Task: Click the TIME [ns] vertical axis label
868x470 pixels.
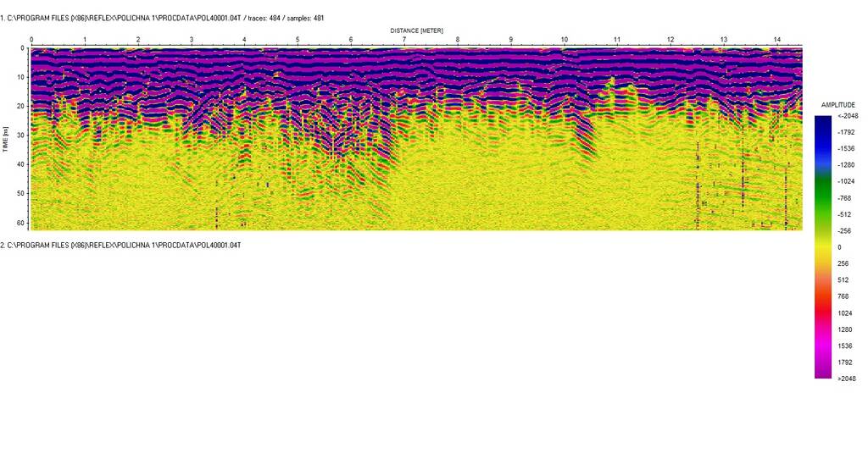Action: [5, 135]
